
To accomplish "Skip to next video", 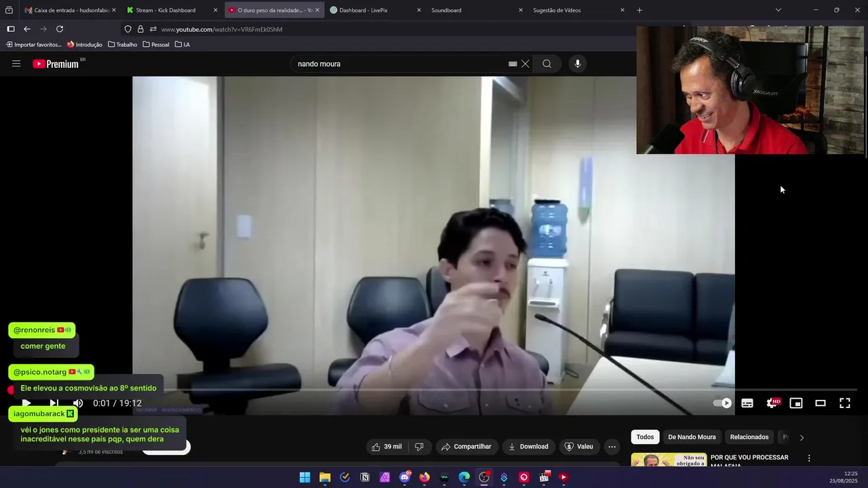I will [x=54, y=403].
